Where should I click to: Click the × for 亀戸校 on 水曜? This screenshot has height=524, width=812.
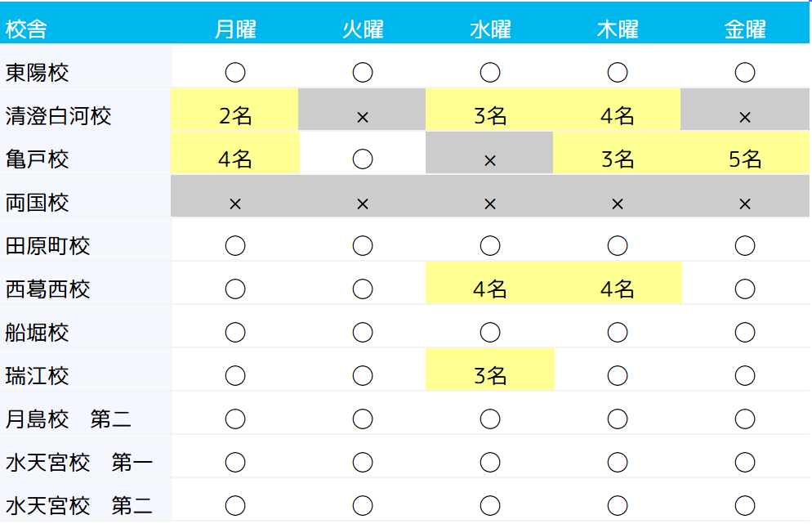[490, 160]
